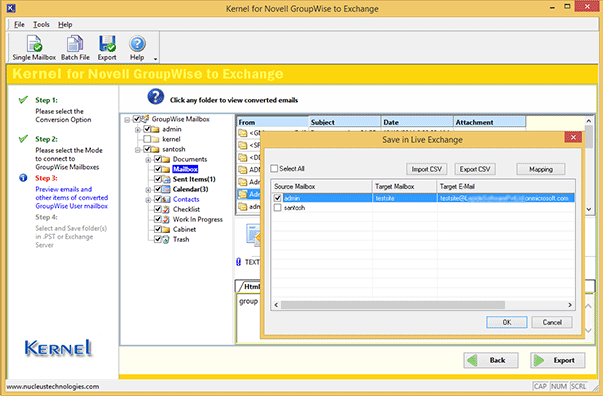603x396 pixels.
Task: Click the GroupWise Mailbox root icon
Action: pyautogui.click(x=145, y=119)
